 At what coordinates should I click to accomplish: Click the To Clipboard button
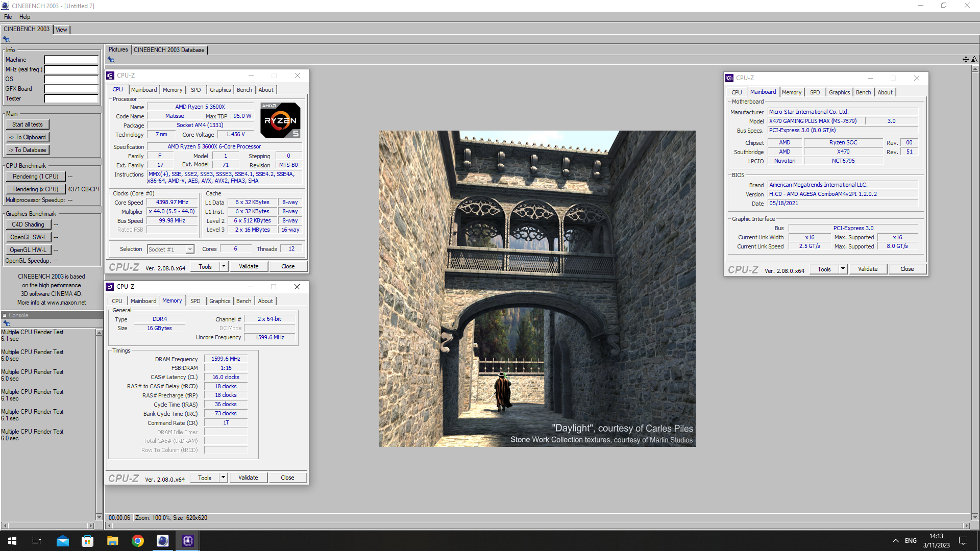coord(28,137)
